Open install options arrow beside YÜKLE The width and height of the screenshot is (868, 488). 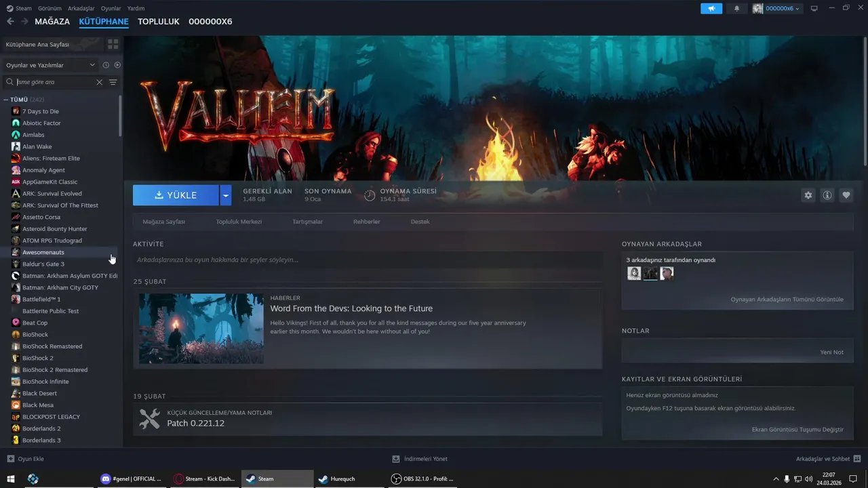226,195
